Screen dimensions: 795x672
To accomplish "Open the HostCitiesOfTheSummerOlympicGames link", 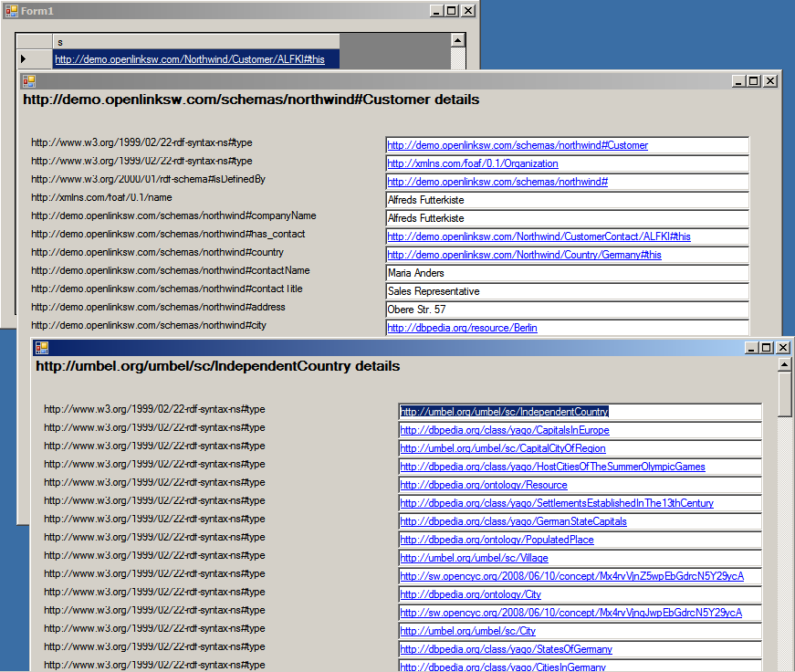I will [552, 467].
